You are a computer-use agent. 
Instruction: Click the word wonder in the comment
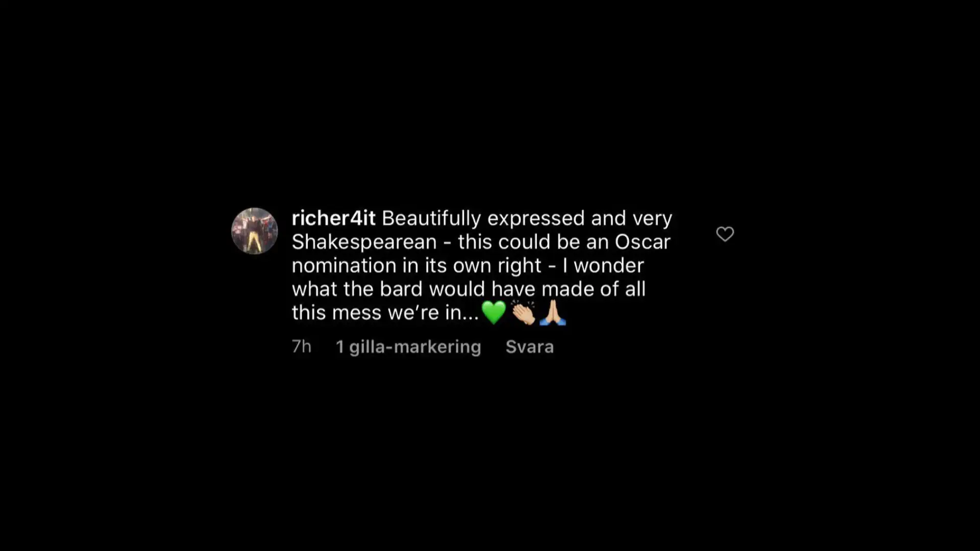tap(608, 265)
